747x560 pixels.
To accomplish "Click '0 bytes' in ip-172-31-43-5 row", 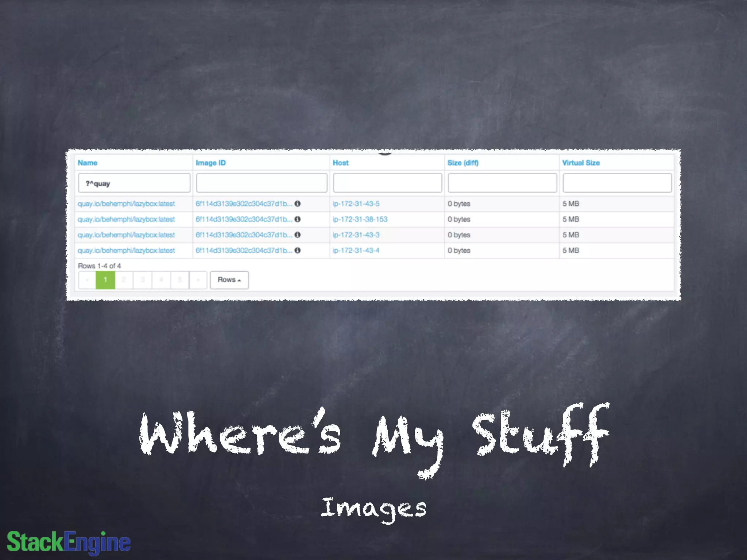I will click(459, 204).
